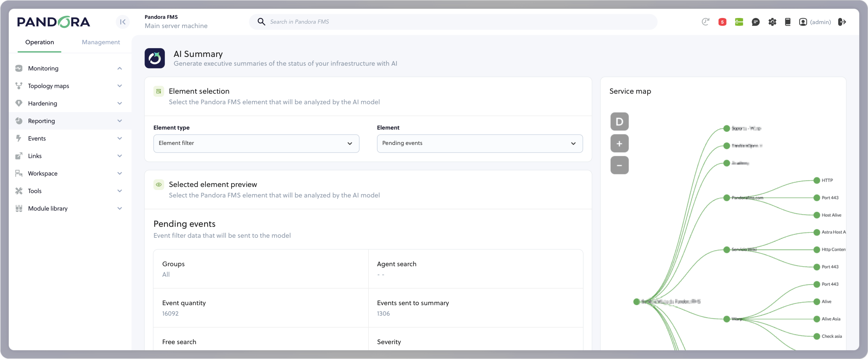Open the Monitoring menu item
This screenshot has width=868, height=359.
(x=70, y=68)
